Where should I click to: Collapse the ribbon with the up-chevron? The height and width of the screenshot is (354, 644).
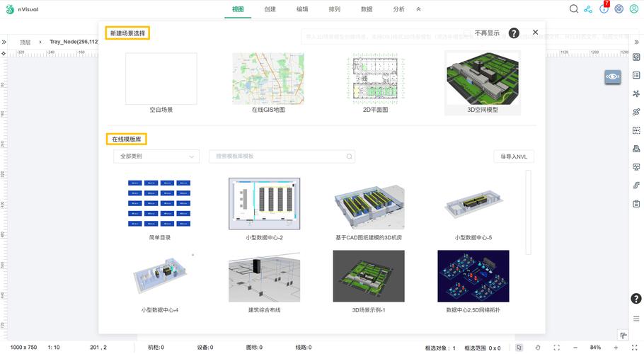coord(418,9)
